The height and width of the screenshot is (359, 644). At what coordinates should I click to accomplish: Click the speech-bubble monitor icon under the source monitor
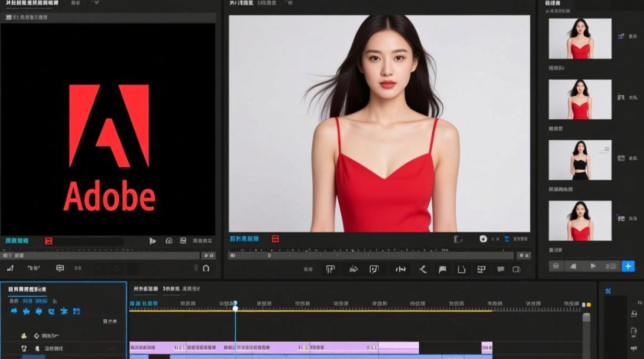[60, 269]
